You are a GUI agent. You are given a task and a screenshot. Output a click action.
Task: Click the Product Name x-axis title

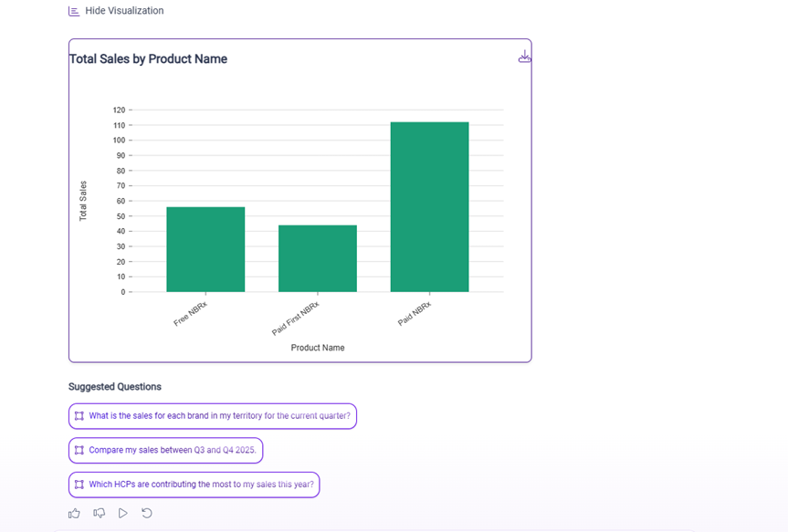tap(318, 348)
